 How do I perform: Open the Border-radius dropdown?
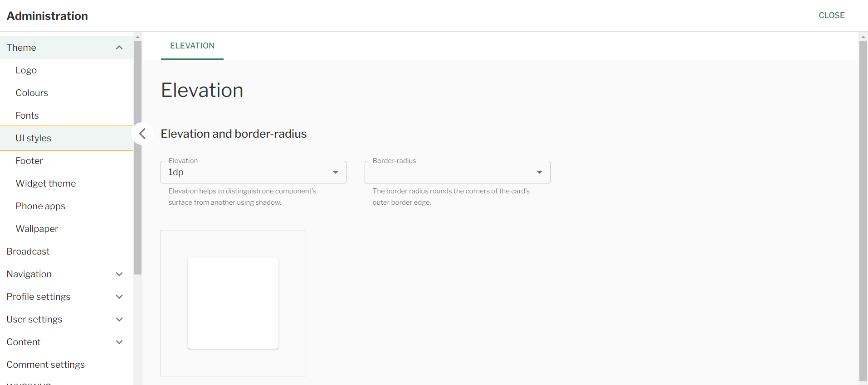point(457,172)
